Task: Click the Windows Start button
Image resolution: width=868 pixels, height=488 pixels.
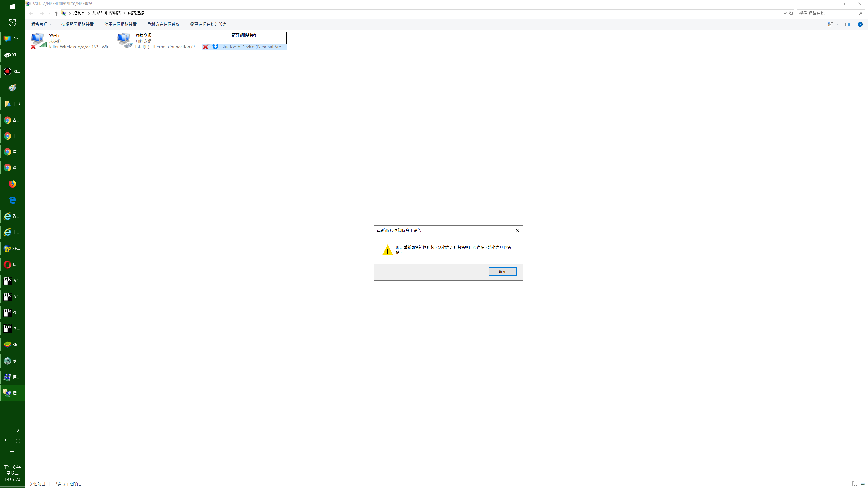Action: 12,7
